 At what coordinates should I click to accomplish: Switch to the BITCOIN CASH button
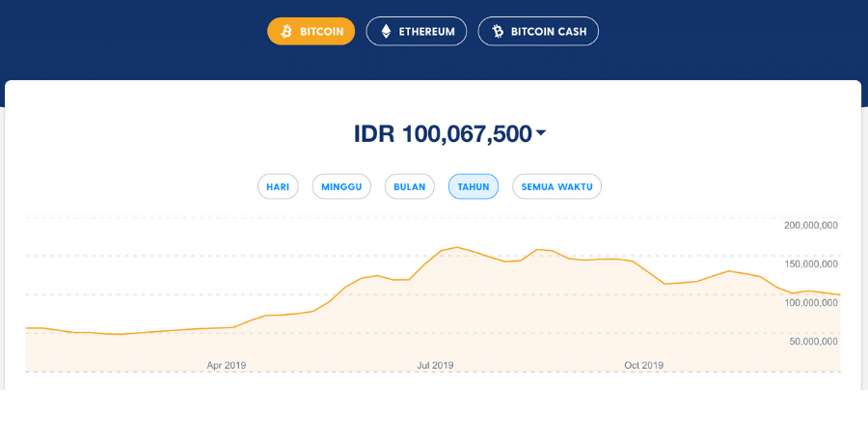click(538, 32)
